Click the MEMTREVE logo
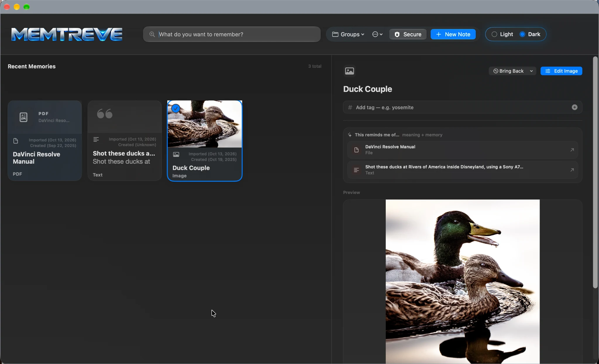Screen dimensions: 599x364 [x=67, y=34]
